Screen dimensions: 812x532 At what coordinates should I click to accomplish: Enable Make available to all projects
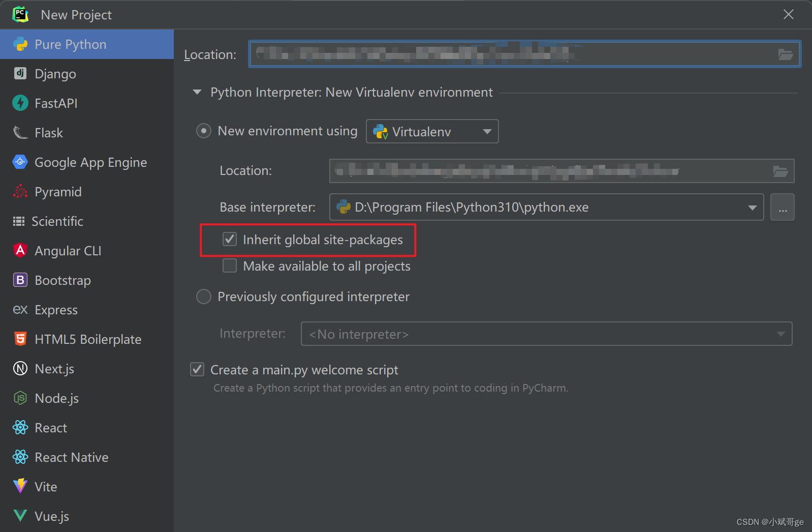click(230, 265)
